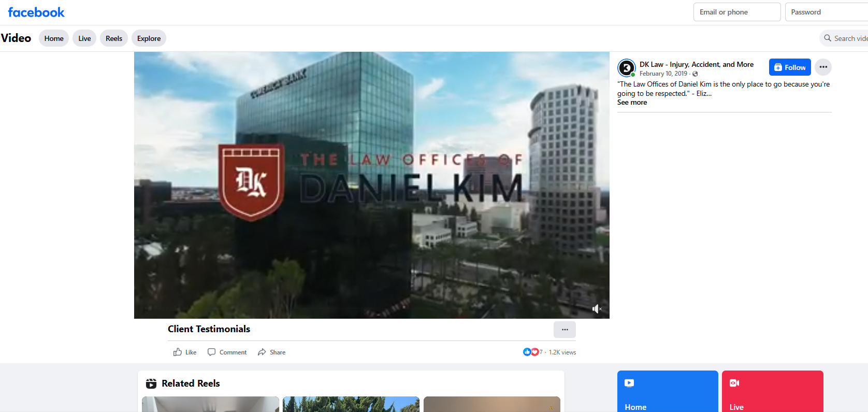
Task: Open the blue Home video card
Action: pyautogui.click(x=668, y=391)
